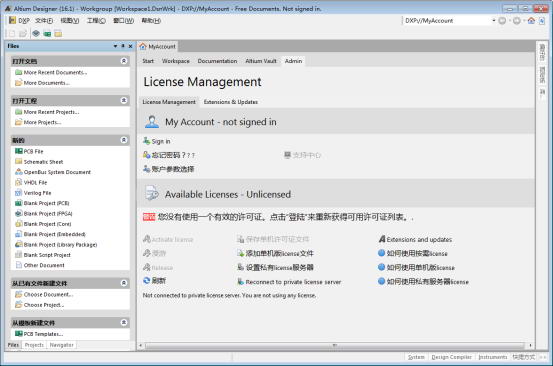Click the Sign in user icon
The height and width of the screenshot is (366, 553).
(147, 141)
